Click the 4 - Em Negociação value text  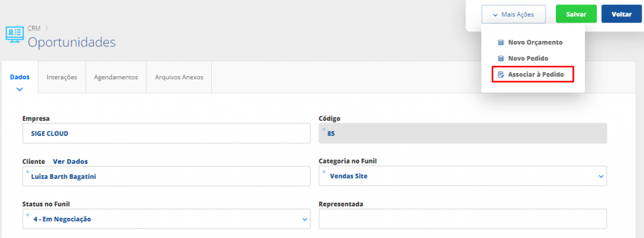62,219
